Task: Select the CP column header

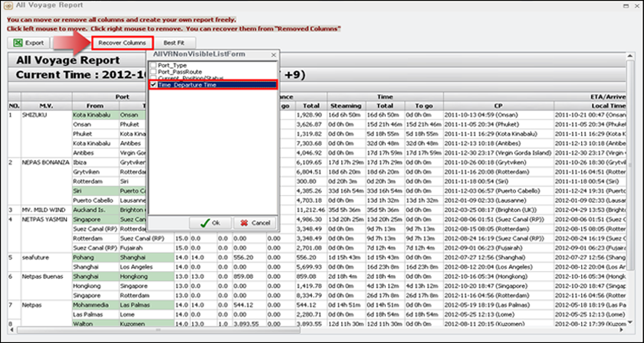Action: (x=498, y=106)
